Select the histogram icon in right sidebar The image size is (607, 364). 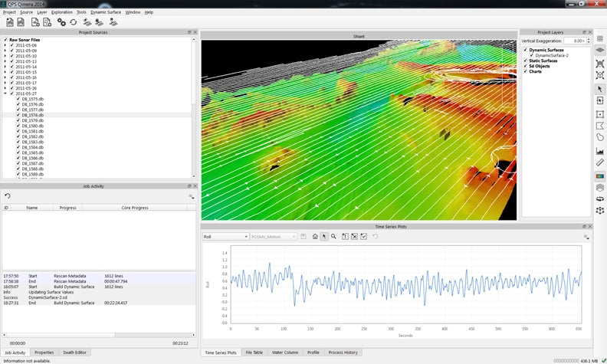pyautogui.click(x=599, y=150)
